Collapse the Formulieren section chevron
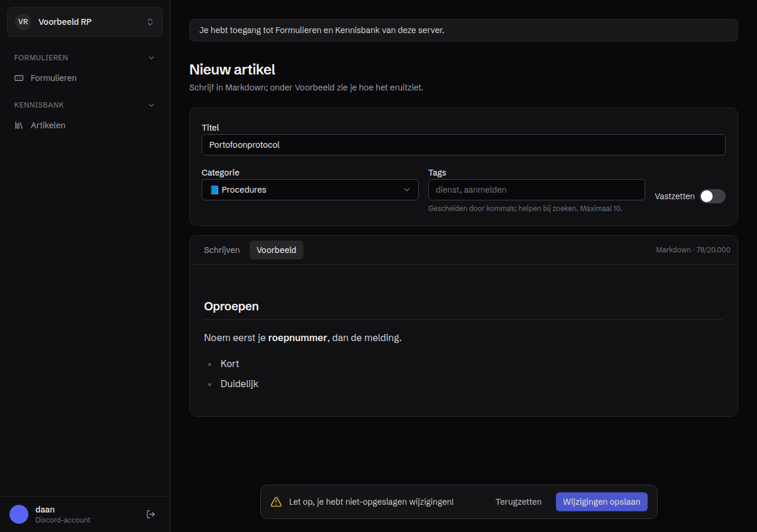The width and height of the screenshot is (757, 532). (151, 58)
